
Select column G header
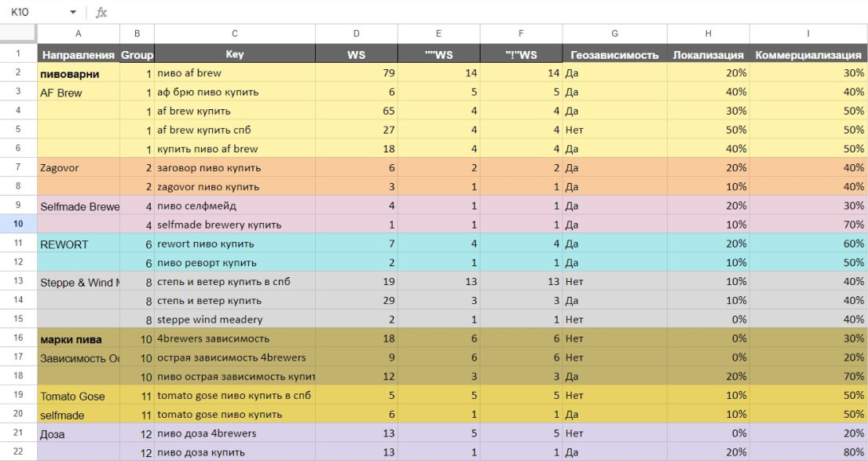tap(614, 34)
